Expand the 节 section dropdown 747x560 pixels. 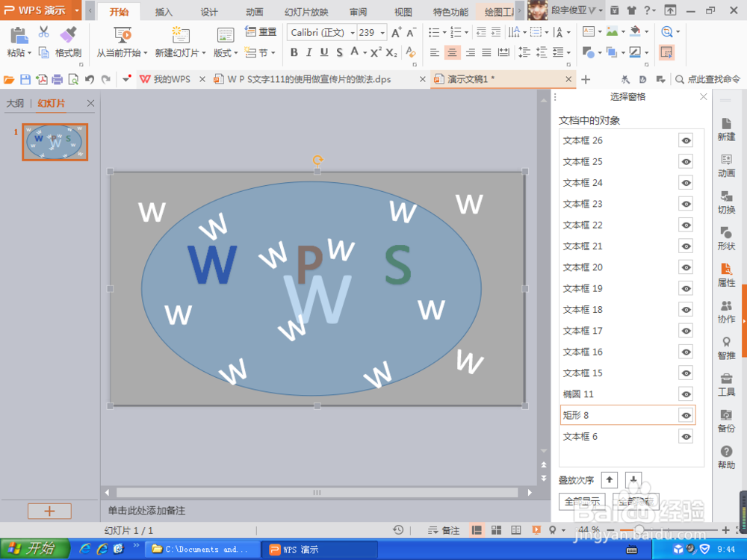coord(273,53)
